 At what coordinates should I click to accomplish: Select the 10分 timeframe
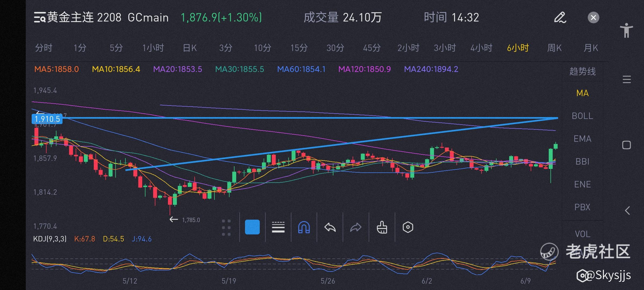coord(262,48)
